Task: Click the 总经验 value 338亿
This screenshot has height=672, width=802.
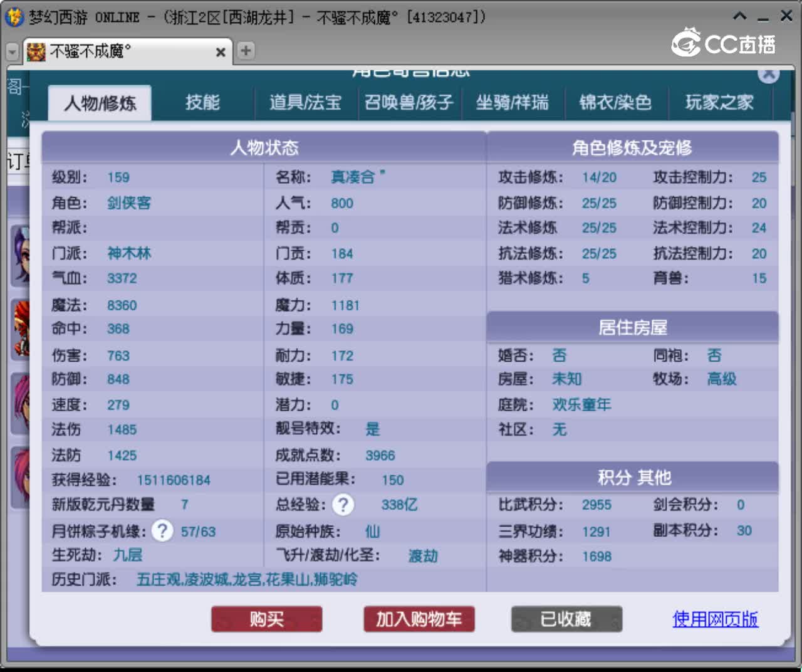Action: point(400,505)
